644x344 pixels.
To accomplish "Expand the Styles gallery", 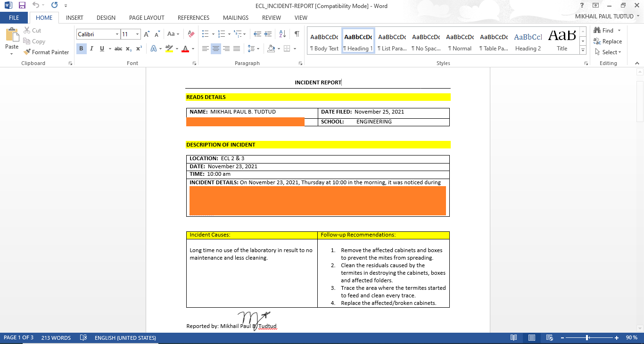I will [x=583, y=50].
